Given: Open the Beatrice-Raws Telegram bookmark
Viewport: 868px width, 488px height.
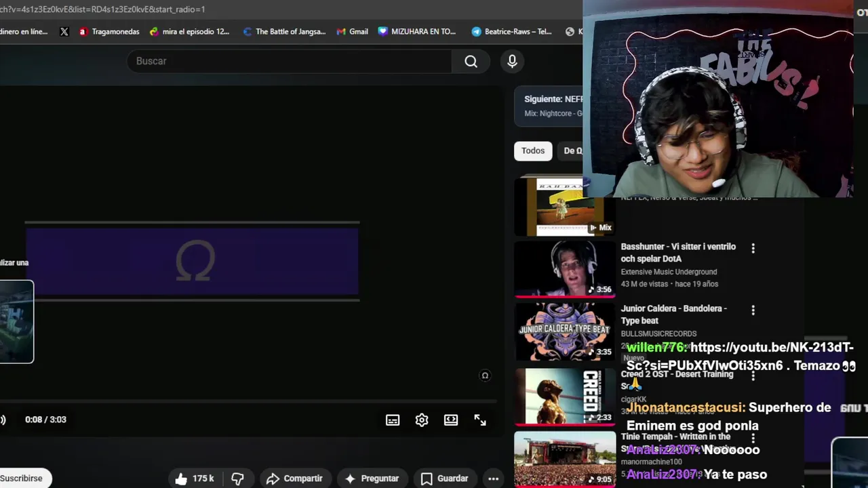Looking at the screenshot, I should pos(511,31).
